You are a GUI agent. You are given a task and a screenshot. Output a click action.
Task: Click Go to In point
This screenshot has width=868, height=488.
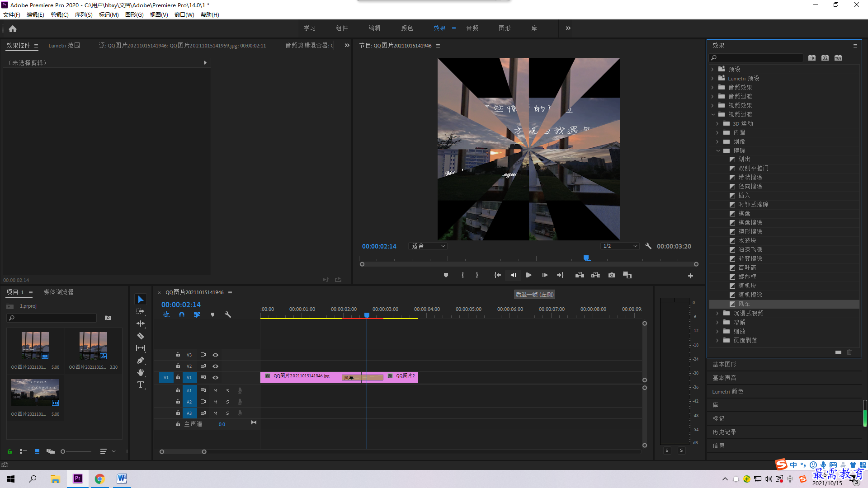tap(497, 275)
